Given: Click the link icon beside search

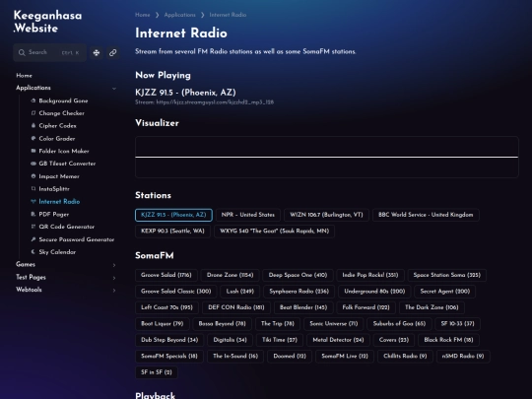Looking at the screenshot, I should pyautogui.click(x=112, y=52).
